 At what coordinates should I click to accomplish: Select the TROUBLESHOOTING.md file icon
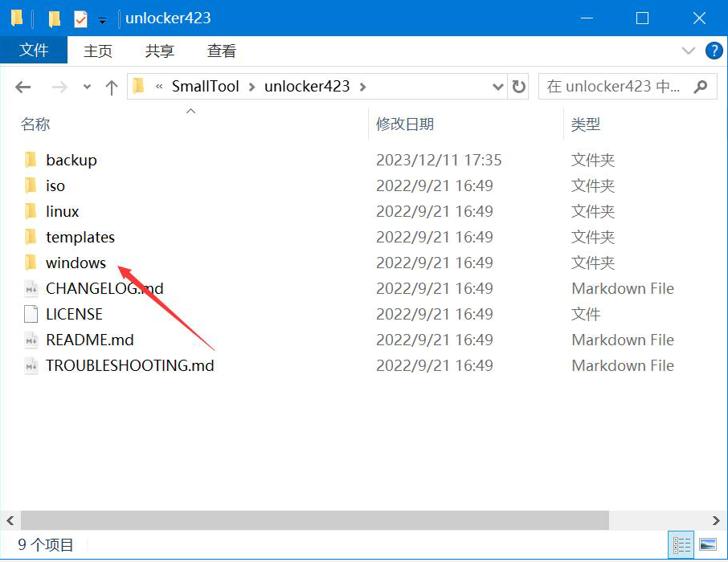[x=31, y=365]
